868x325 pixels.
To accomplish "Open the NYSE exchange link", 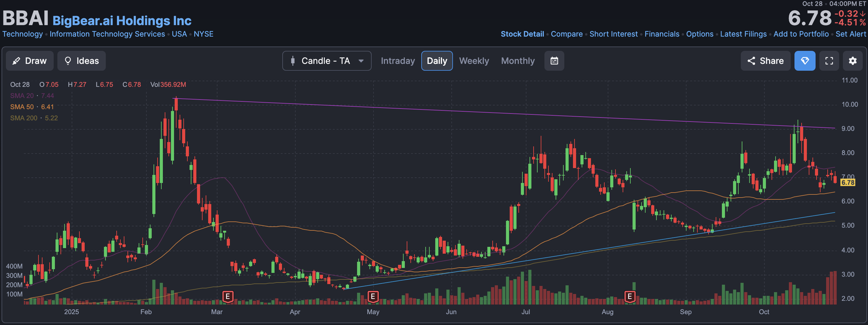I will click(204, 34).
